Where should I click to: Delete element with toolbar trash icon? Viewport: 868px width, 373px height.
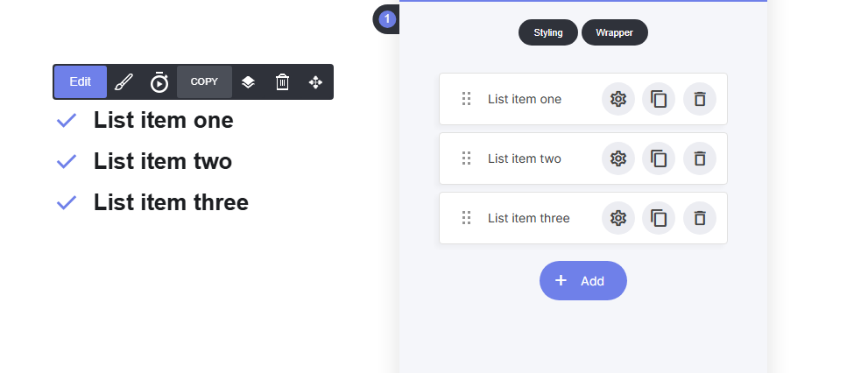pos(282,82)
